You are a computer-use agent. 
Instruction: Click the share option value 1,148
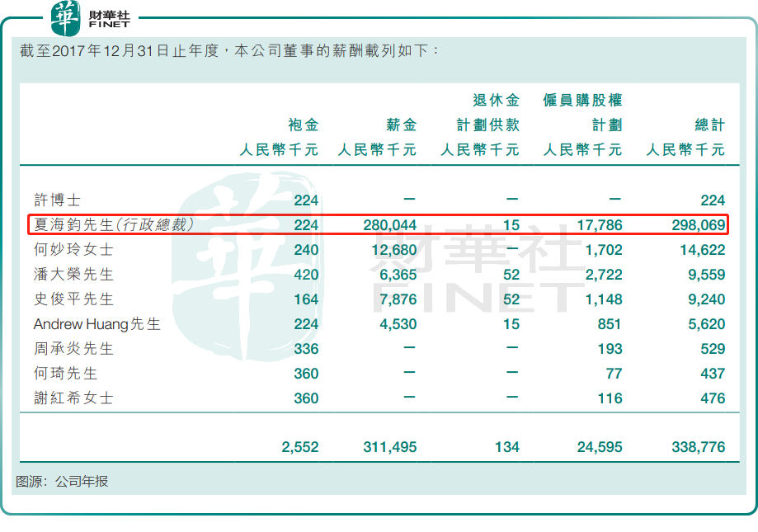[604, 299]
